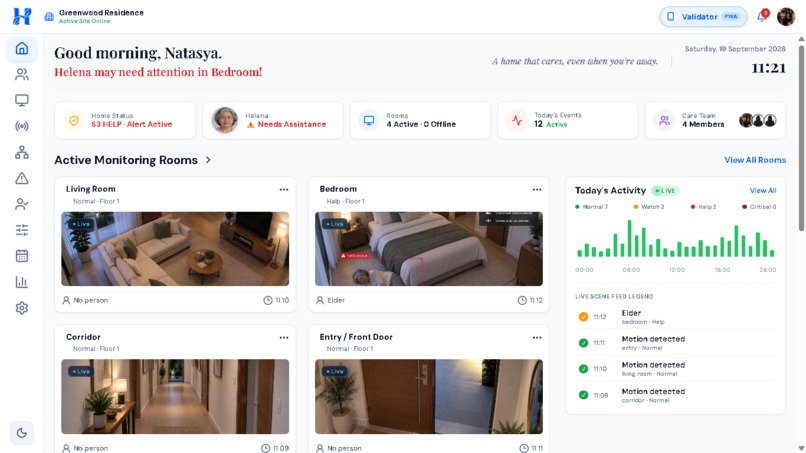Click the blue H app logo
Image resolution: width=806 pixels, height=453 pixels.
point(22,16)
